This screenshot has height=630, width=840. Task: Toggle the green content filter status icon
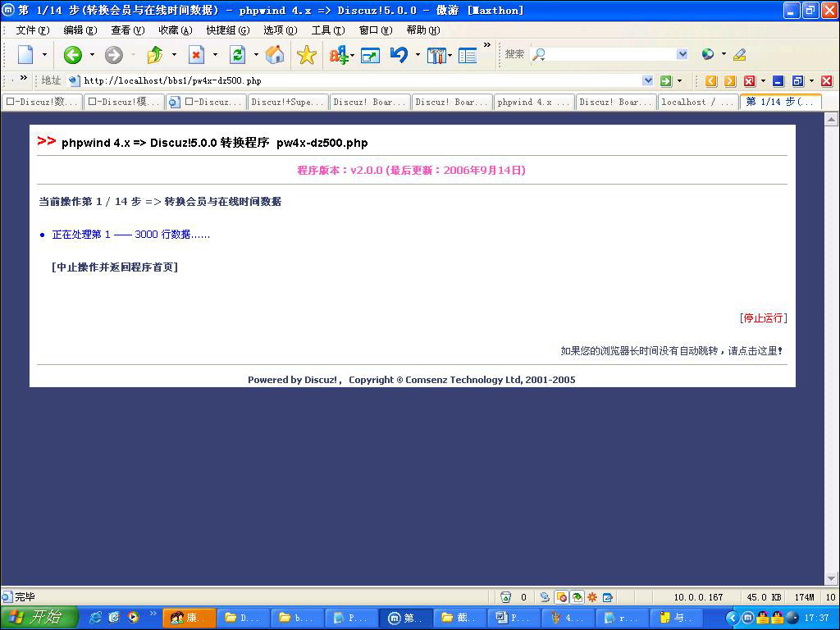577,597
